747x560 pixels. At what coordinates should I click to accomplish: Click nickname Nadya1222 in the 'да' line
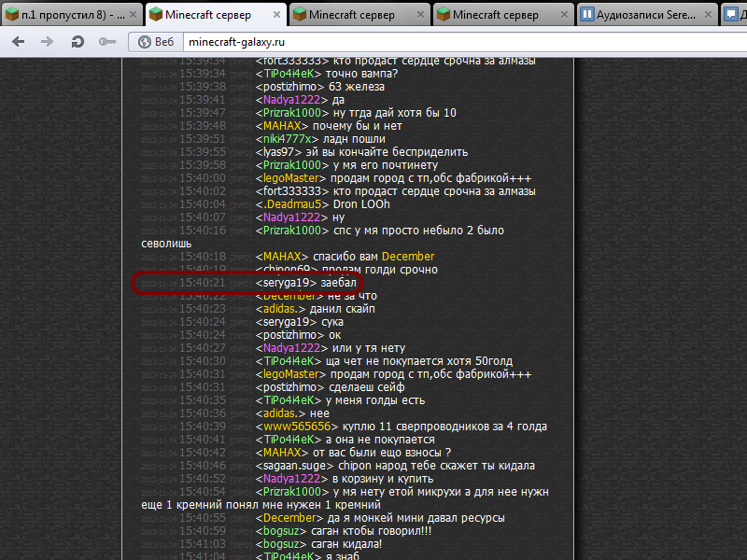pos(291,100)
